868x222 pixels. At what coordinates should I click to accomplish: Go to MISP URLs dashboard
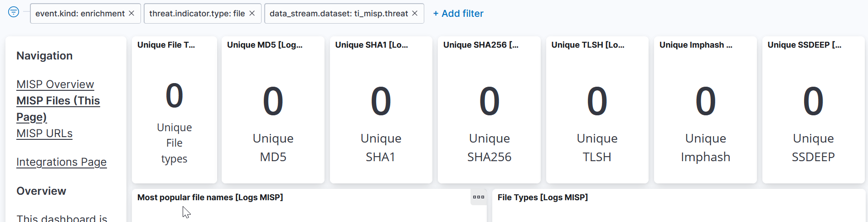44,133
